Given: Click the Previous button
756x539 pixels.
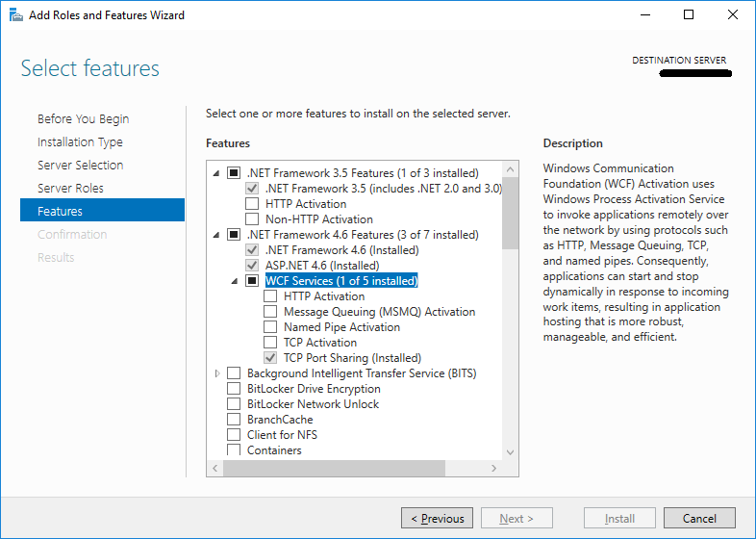Looking at the screenshot, I should [x=437, y=519].
